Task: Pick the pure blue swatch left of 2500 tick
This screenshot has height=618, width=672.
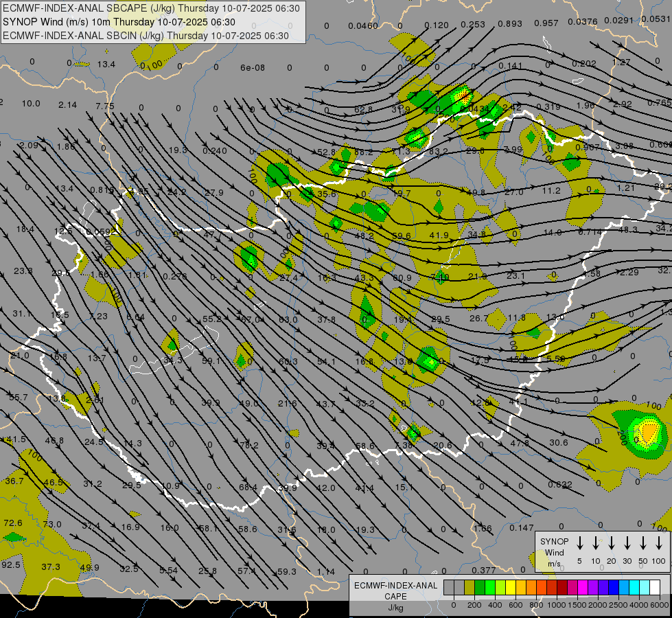Action: click(613, 587)
